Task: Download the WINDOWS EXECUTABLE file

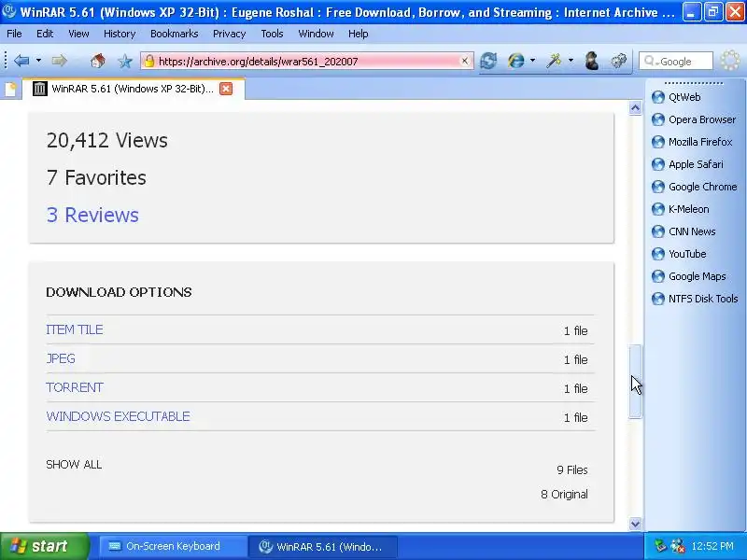Action: [x=118, y=416]
